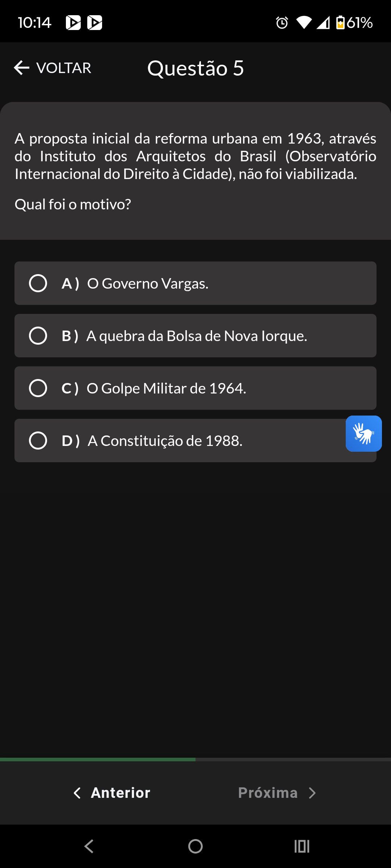
Task: Tap the back arrow beside VOLTAR
Action: 21,68
